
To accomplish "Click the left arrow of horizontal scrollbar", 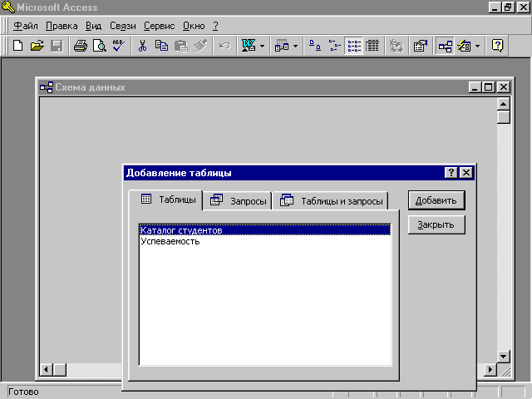I will click(x=47, y=369).
